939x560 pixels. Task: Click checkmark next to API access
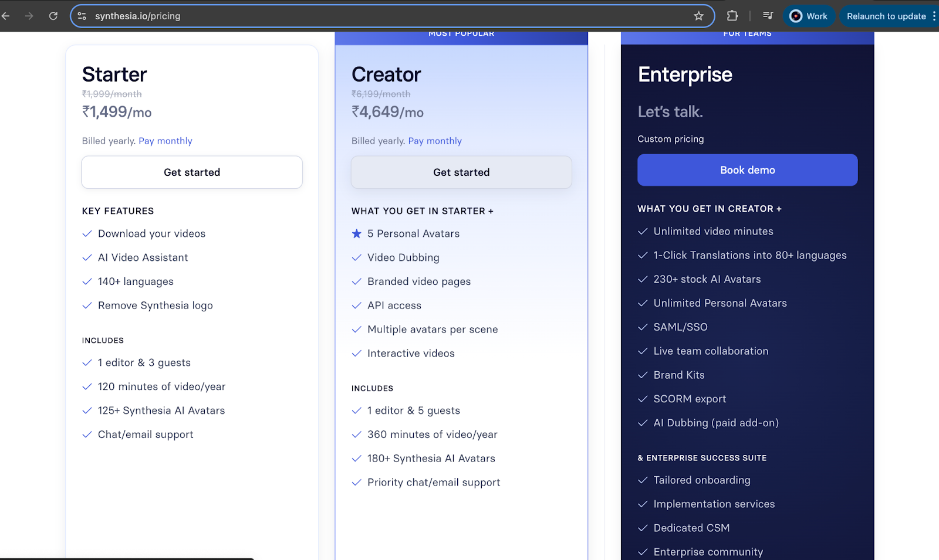tap(356, 306)
